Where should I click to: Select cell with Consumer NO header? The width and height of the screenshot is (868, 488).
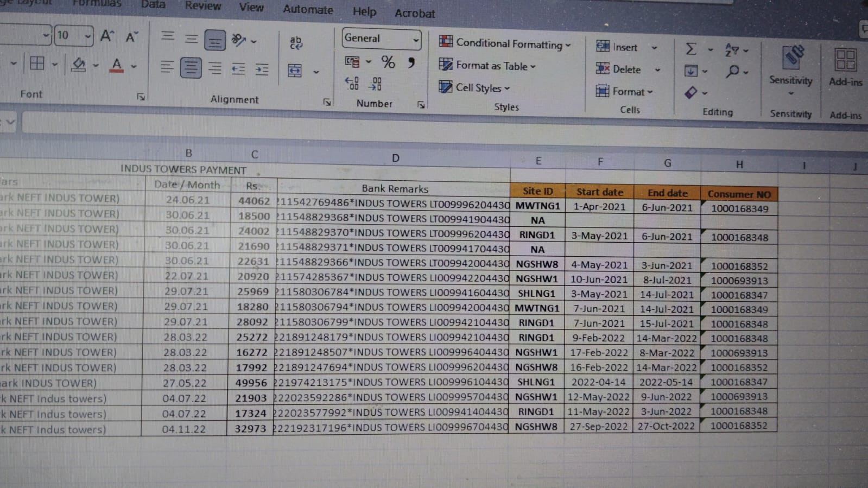739,194
